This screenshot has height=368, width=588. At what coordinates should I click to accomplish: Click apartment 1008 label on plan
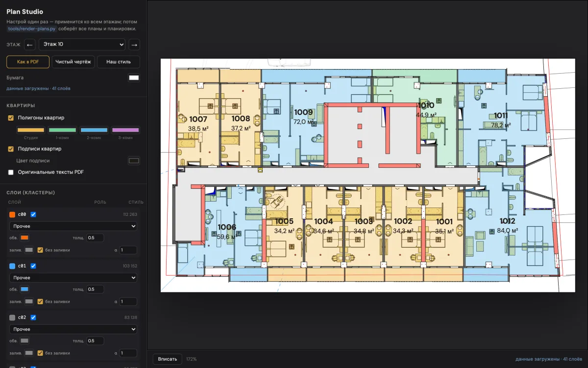point(241,118)
